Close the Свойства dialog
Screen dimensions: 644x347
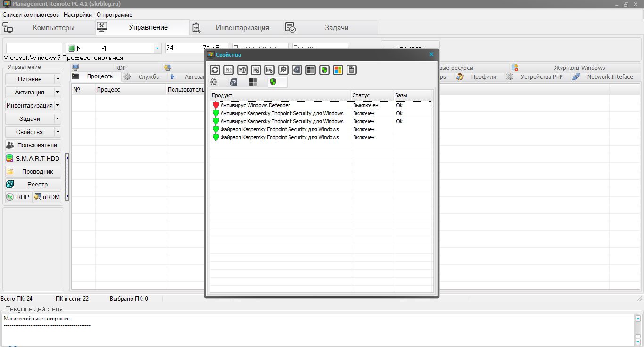coord(431,55)
